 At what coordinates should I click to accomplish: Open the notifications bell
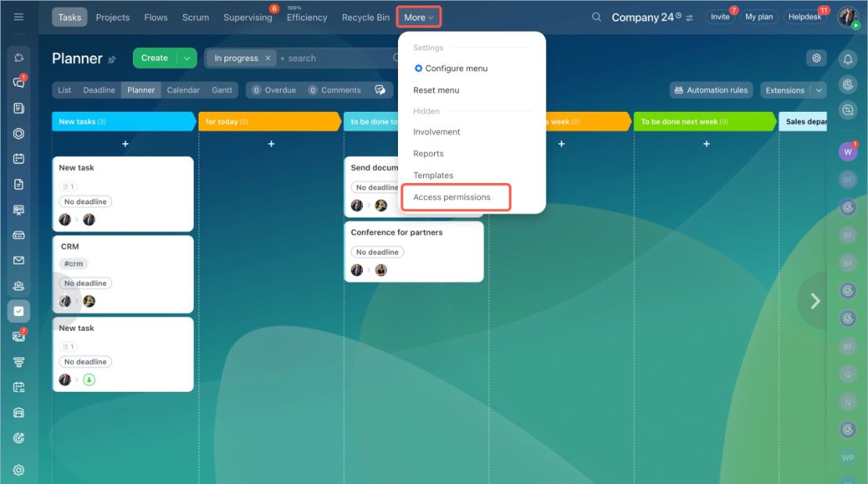coord(848,59)
